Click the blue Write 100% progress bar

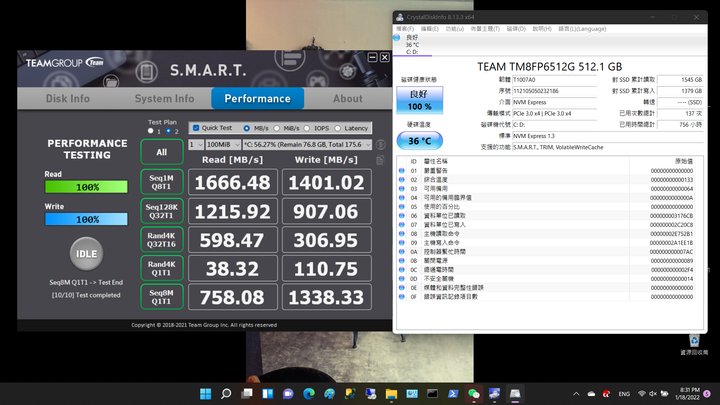86,219
